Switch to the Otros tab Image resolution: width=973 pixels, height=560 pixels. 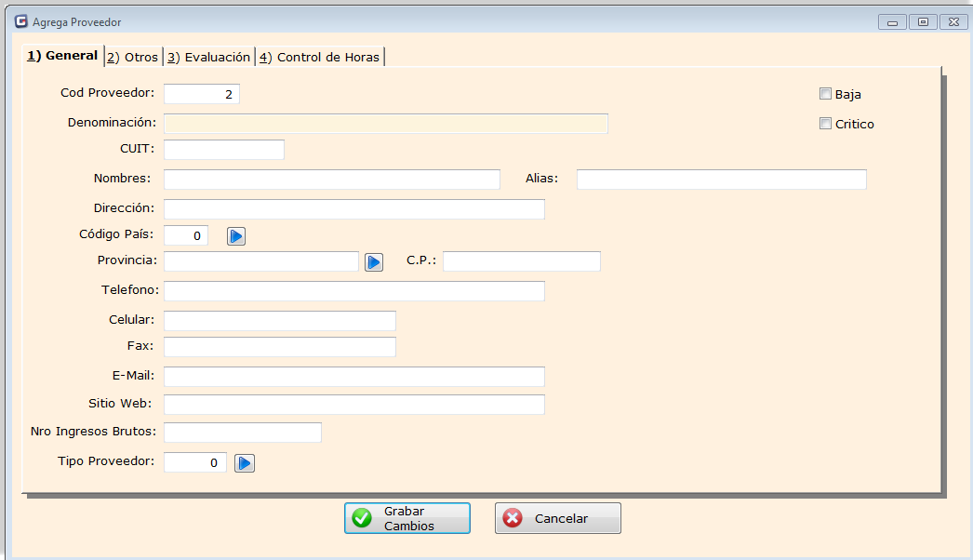[x=134, y=57]
